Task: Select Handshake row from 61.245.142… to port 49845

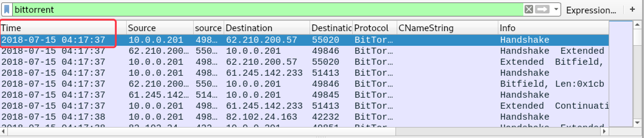Action: pos(304,95)
